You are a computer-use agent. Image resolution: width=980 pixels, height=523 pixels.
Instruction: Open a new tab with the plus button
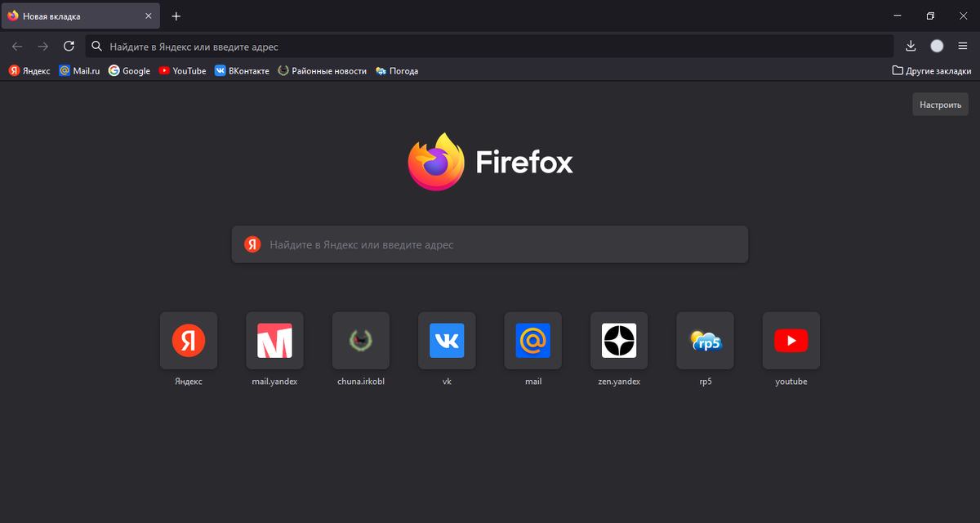coord(175,16)
